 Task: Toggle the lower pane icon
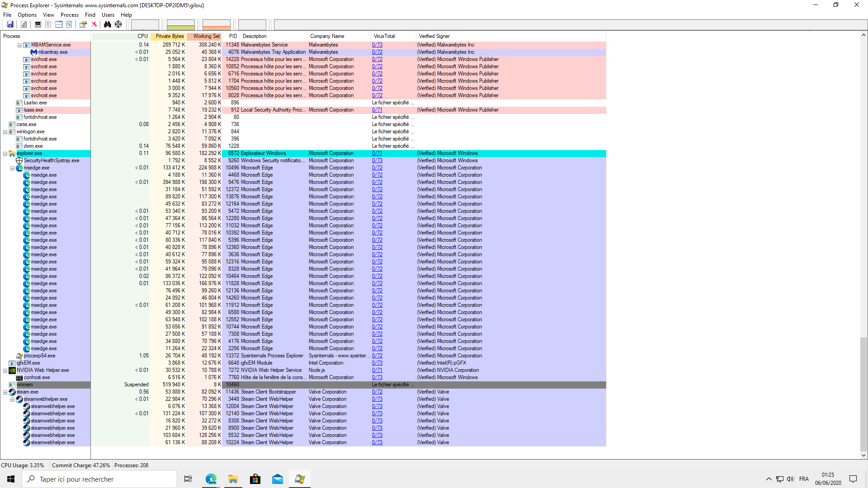pyautogui.click(x=59, y=24)
